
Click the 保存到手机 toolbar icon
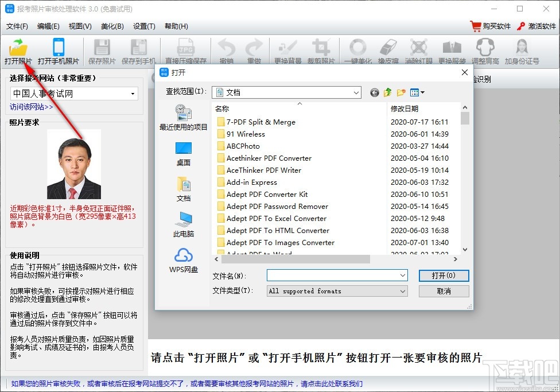139,47
